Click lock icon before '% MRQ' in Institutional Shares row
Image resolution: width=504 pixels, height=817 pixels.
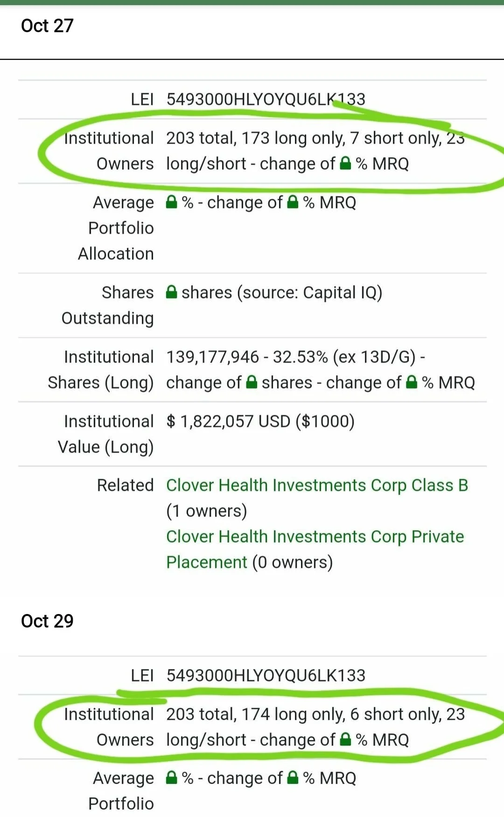click(x=412, y=382)
